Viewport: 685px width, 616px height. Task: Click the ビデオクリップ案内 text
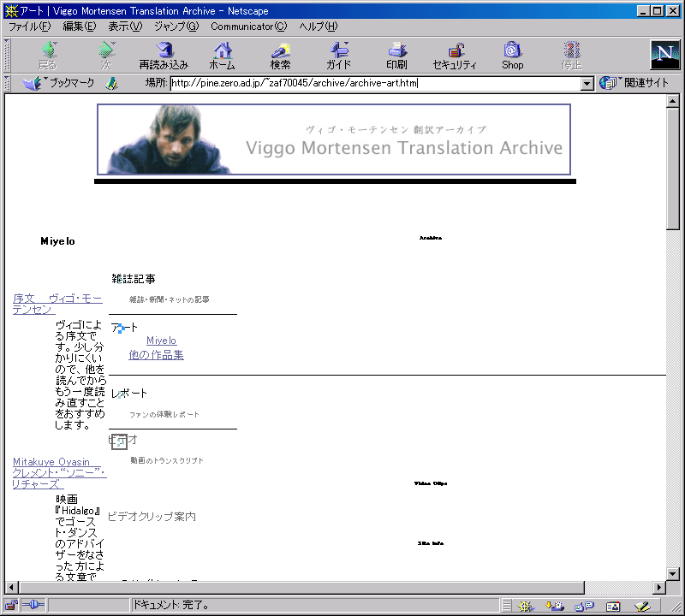pos(152,517)
